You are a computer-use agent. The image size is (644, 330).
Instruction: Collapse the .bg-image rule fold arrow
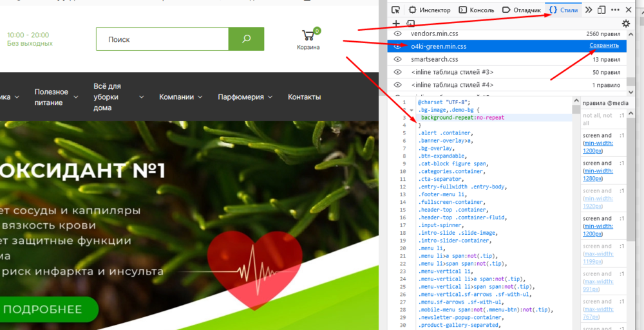tap(412, 110)
